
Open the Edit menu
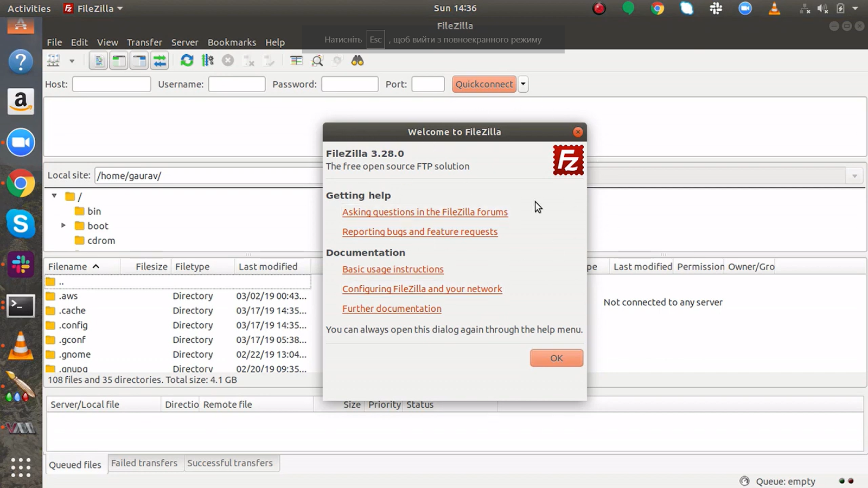pyautogui.click(x=79, y=42)
